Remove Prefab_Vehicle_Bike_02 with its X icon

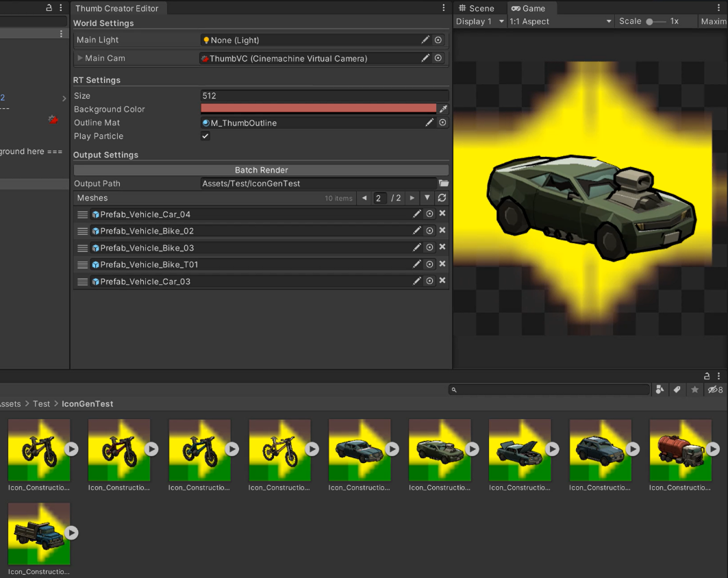[x=442, y=231]
